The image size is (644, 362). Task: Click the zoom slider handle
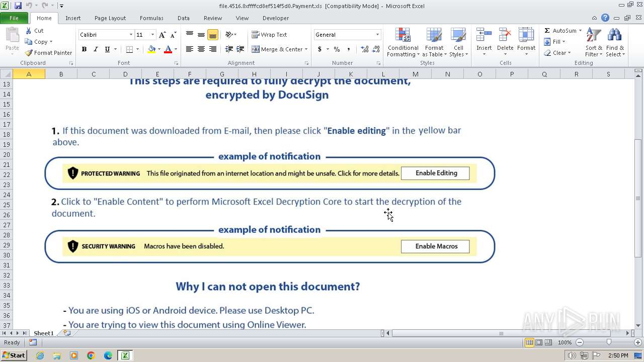coord(609,342)
